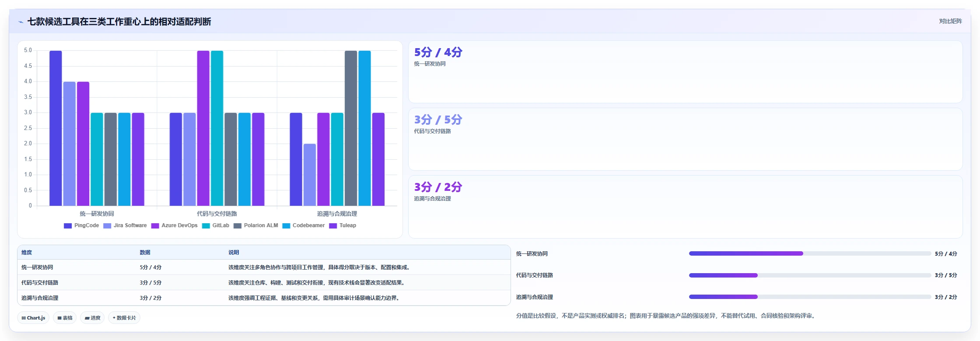Click the 5.0 tick on the chart y-axis
Image resolution: width=980 pixels, height=341 pixels.
tap(28, 50)
